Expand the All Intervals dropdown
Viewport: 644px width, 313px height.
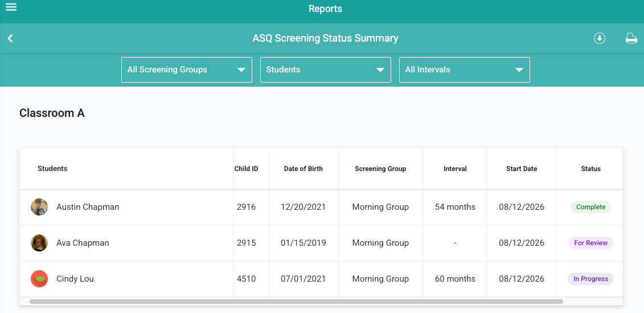[x=465, y=70]
